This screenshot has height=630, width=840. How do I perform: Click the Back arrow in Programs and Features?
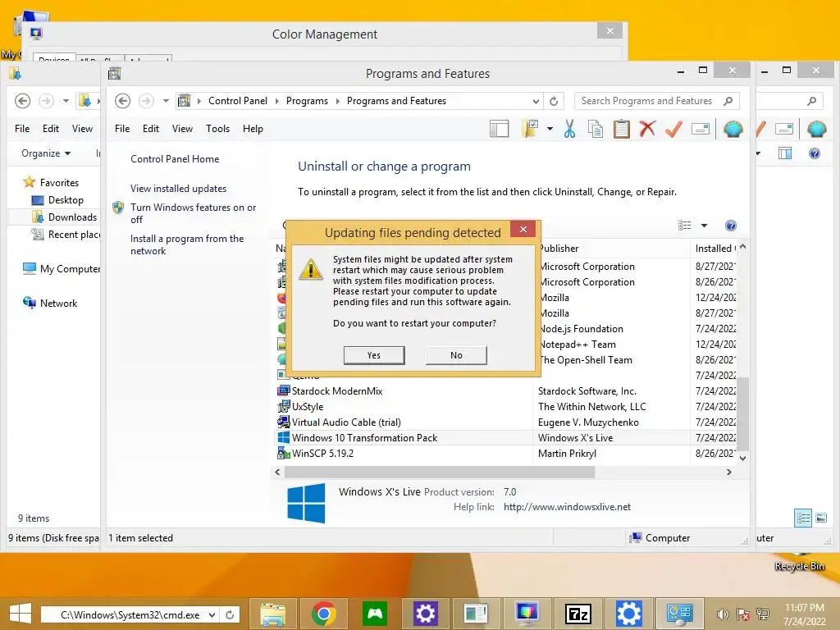pos(122,101)
